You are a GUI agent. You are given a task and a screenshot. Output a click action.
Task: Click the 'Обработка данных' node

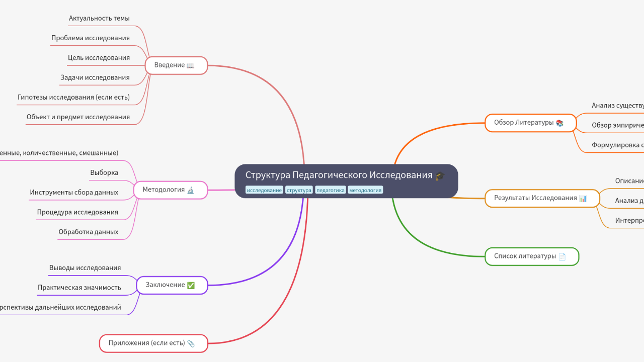[x=89, y=232]
